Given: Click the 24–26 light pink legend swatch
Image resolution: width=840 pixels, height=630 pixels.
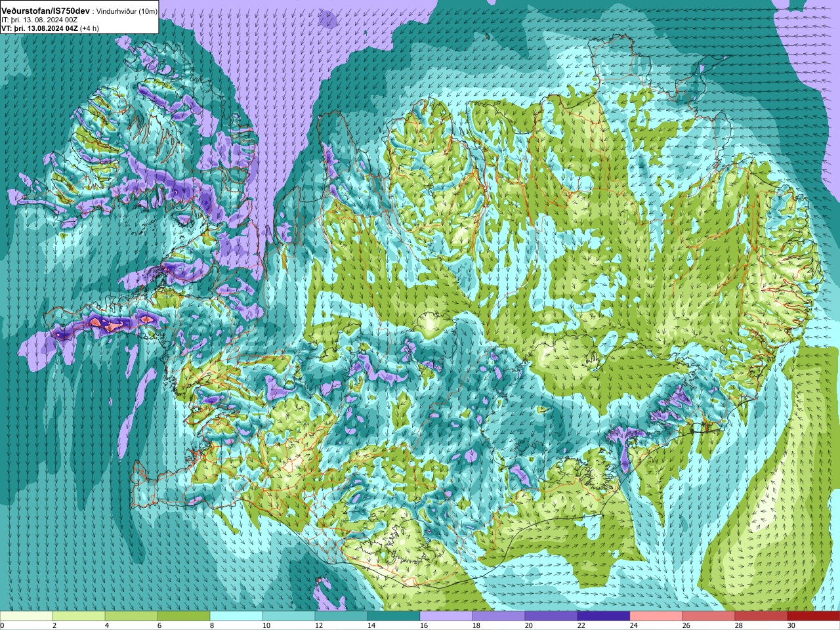Looking at the screenshot, I should tap(656, 616).
